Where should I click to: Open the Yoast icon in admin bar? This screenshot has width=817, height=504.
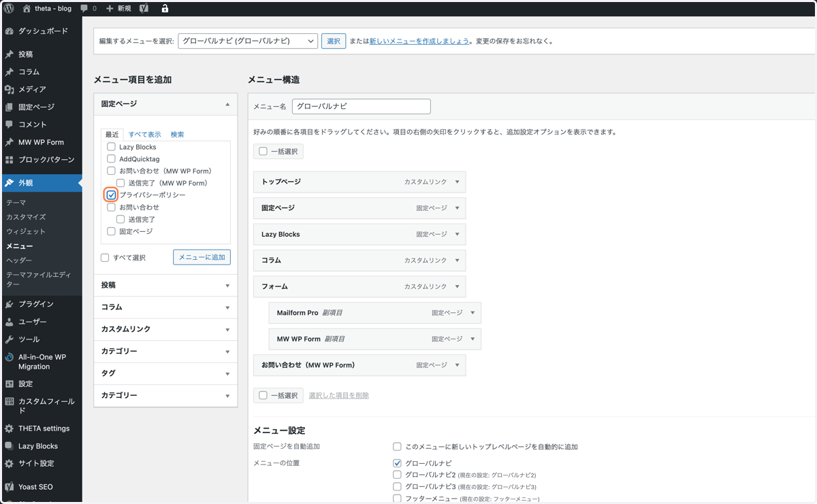pyautogui.click(x=144, y=8)
